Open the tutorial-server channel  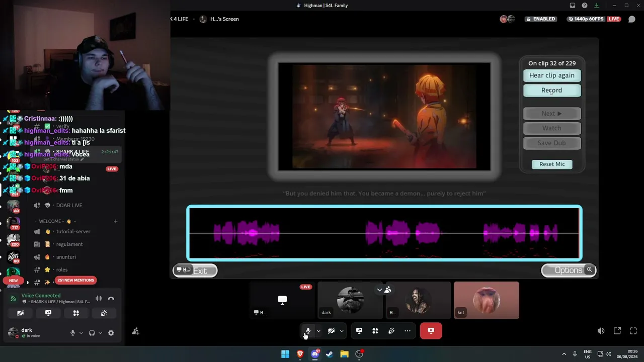point(73,232)
